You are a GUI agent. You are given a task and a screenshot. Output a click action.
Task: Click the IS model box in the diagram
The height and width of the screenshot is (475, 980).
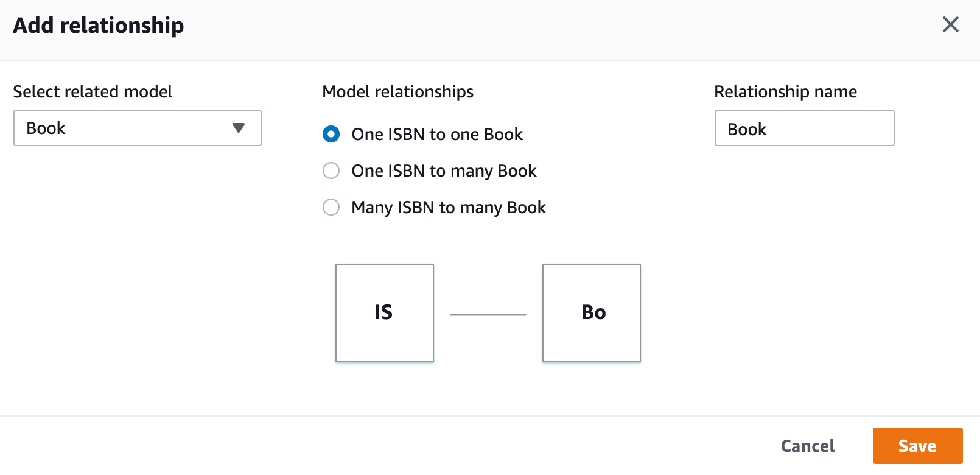pos(385,313)
